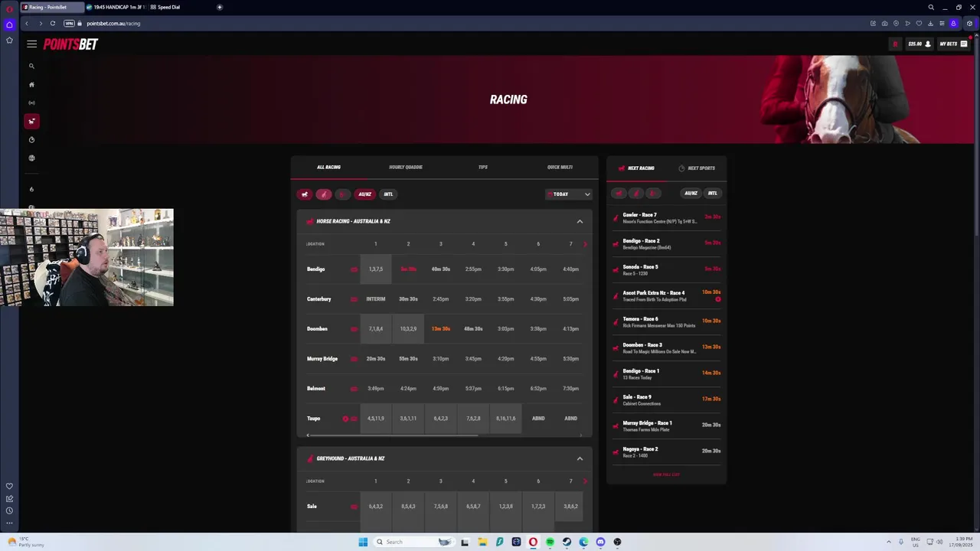Open Canterbury INTERIM race 1 cell
Viewport: 980px width, 551px height.
[x=375, y=299]
